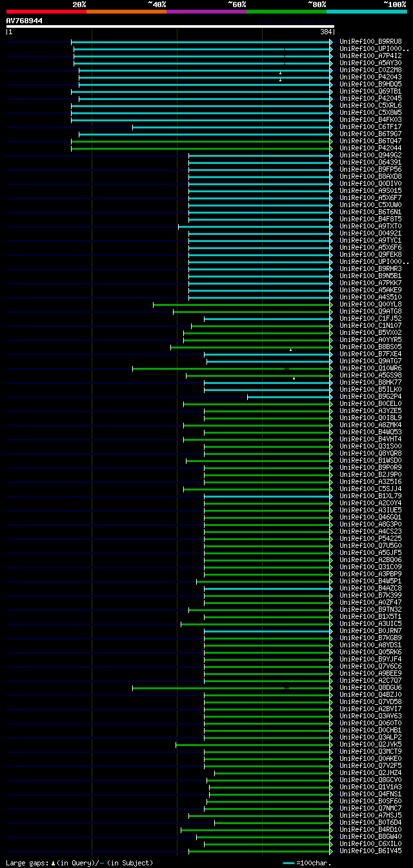The width and height of the screenshot is (413, 868).
Task: Select the UniRef100_C5XUW0 label
Action: coord(370,205)
